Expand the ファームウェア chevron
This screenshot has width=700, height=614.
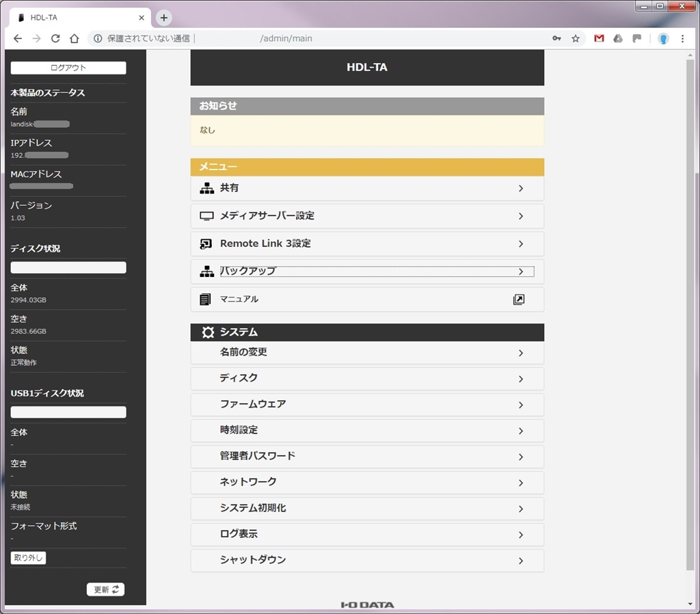tap(521, 405)
